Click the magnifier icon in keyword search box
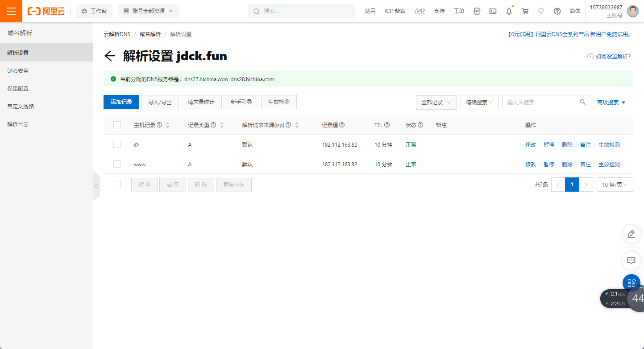644x349 pixels. point(582,102)
